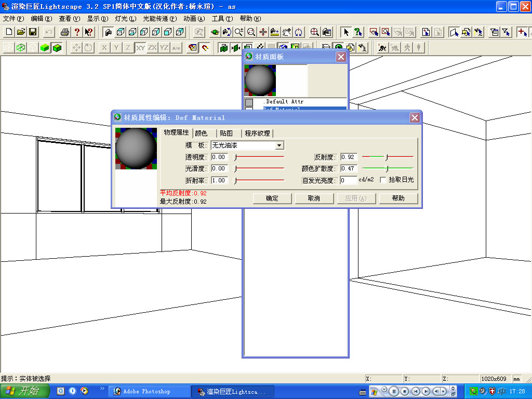Close the 材质面板 window
Screen dimensions: 532x399
point(341,57)
